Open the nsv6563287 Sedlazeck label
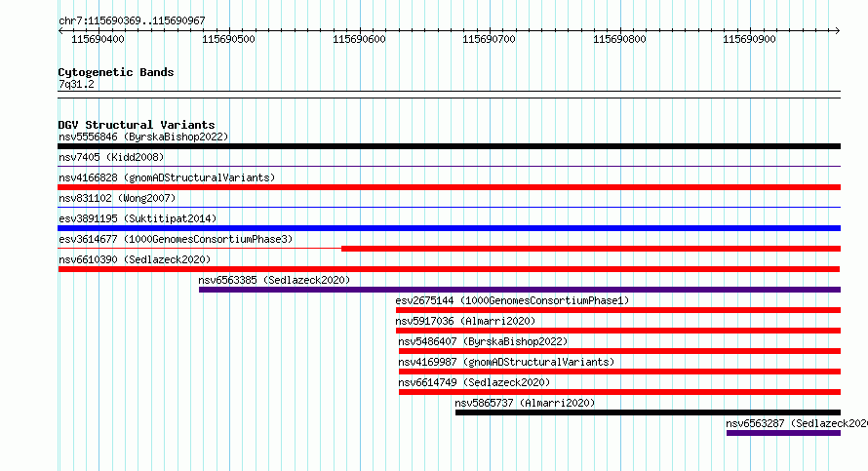The height and width of the screenshot is (471, 868). pyautogui.click(x=797, y=423)
